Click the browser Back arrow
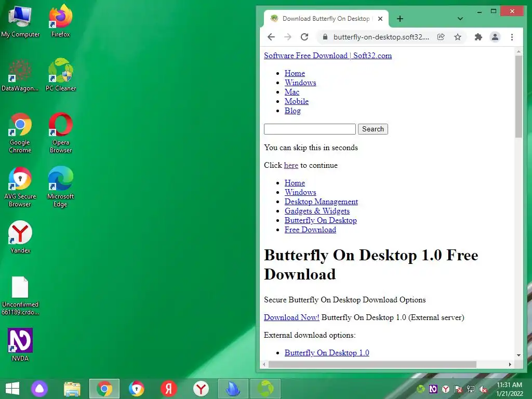 271,37
